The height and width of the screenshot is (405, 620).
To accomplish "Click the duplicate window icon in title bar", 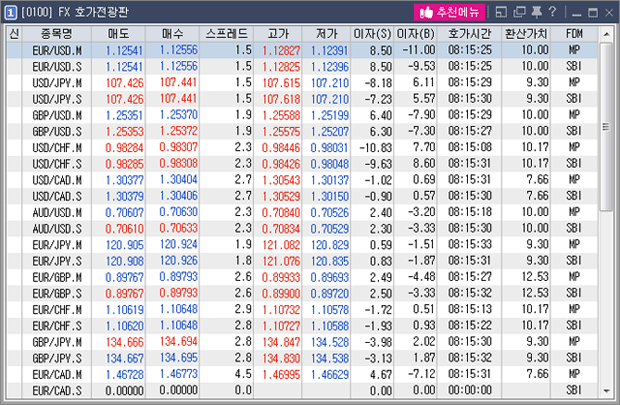I will pyautogui.click(x=519, y=12).
